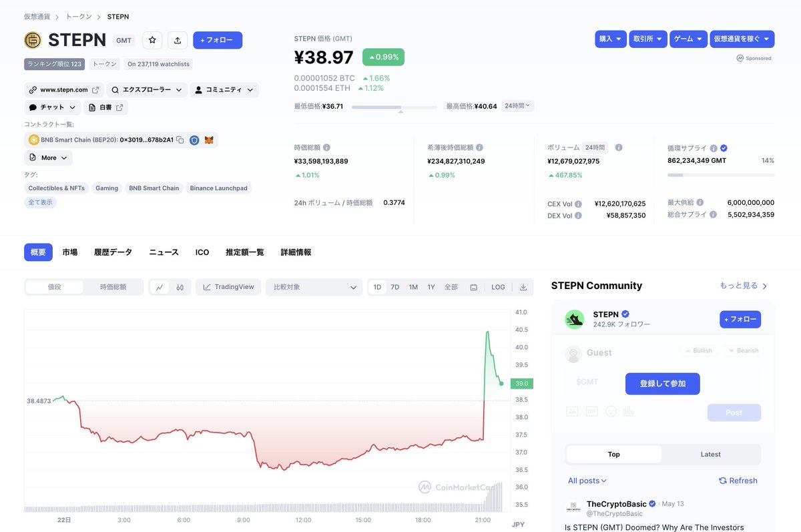
Task: Expand the エクスプローラー dropdown
Action: [x=146, y=89]
